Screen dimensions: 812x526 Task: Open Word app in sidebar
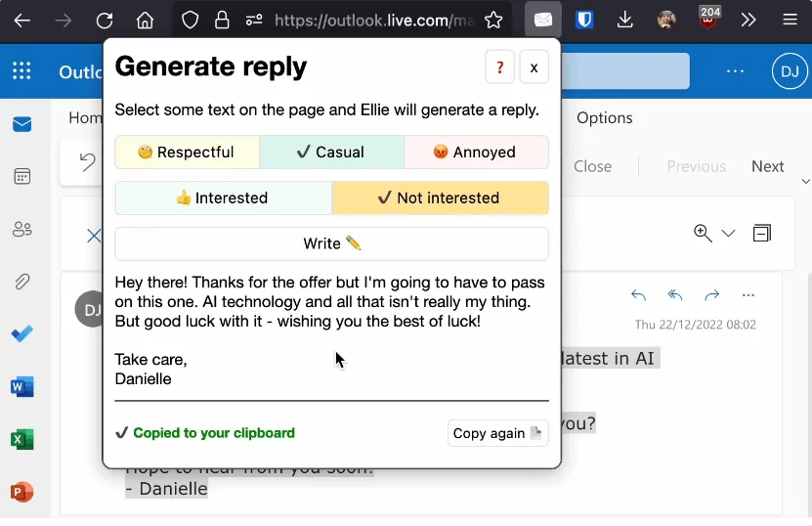pos(21,386)
